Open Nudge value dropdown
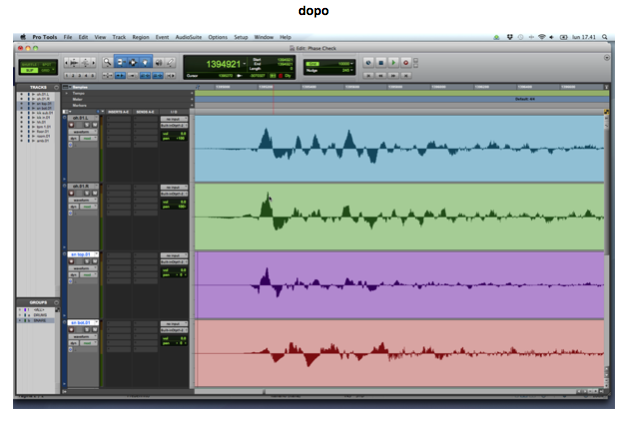The image size is (632, 432). pos(352,70)
